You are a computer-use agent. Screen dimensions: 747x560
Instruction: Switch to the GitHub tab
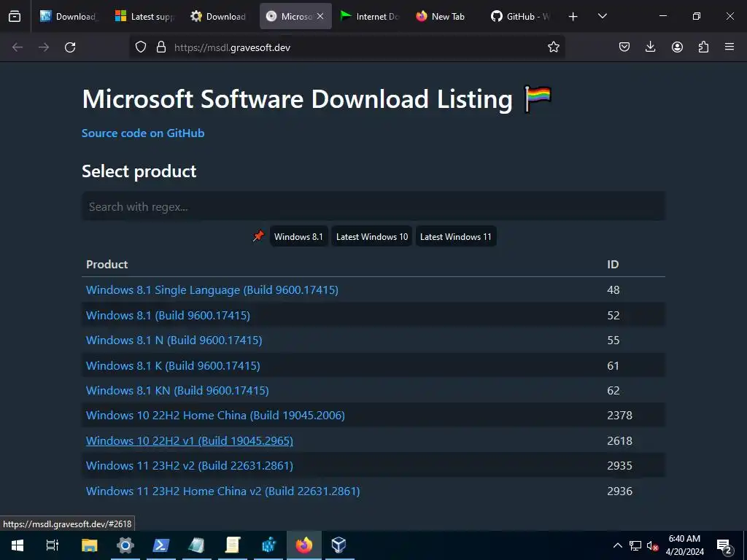click(521, 16)
